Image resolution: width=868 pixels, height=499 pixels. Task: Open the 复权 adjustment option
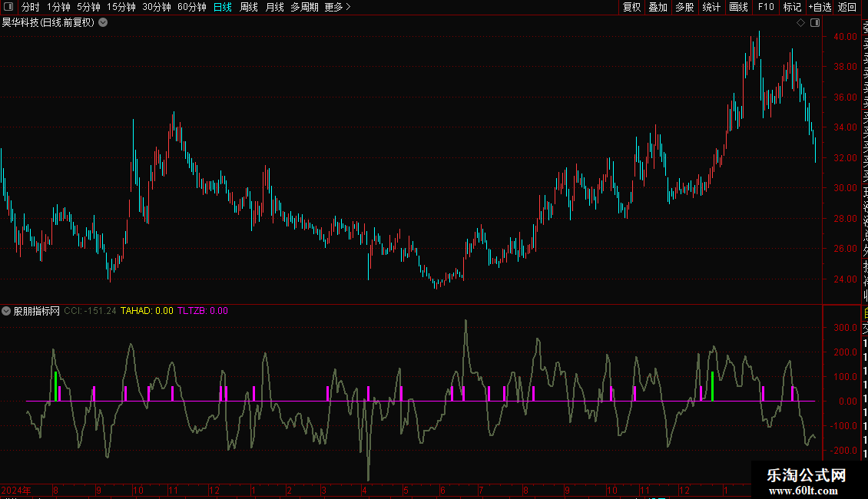[631, 7]
